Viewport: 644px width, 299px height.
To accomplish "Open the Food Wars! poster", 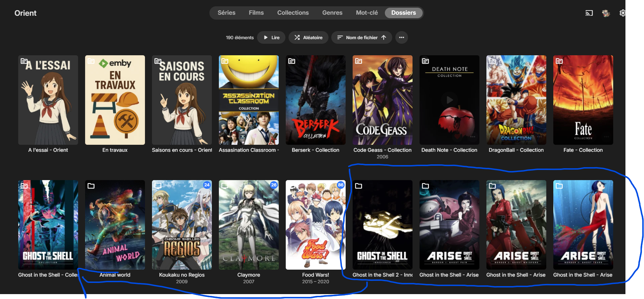I will pos(316,225).
